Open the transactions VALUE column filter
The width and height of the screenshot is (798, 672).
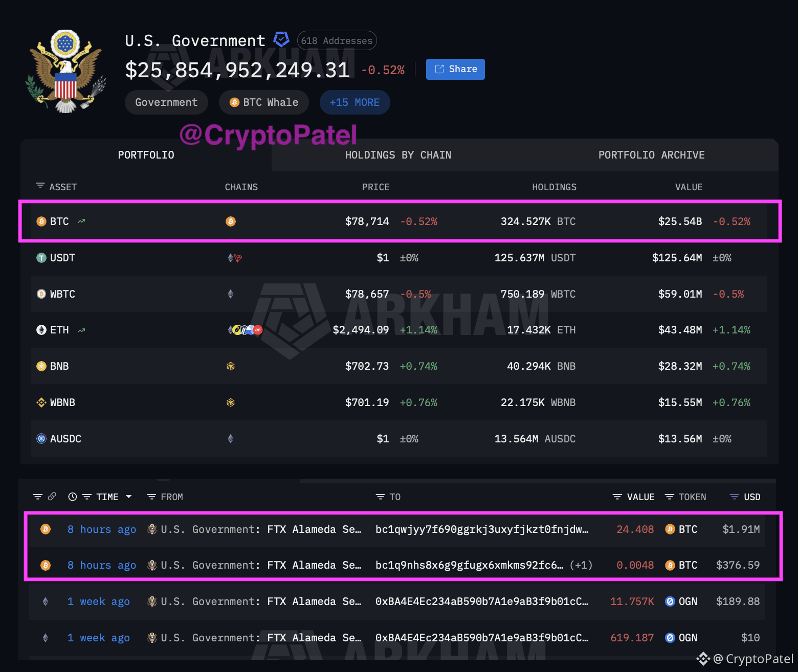tap(617, 497)
